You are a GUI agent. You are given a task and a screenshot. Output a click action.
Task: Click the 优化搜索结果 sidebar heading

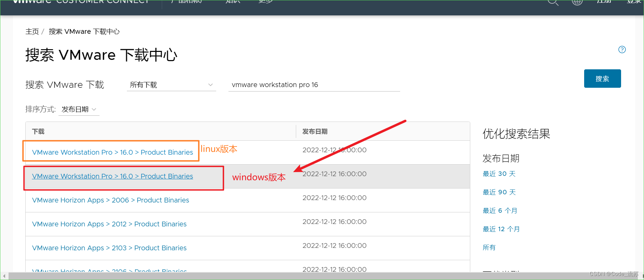point(516,134)
